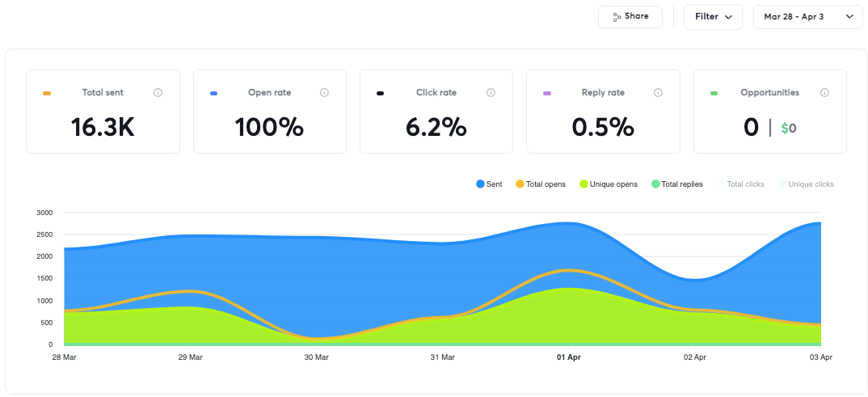Click the share icon in Share button

point(617,17)
